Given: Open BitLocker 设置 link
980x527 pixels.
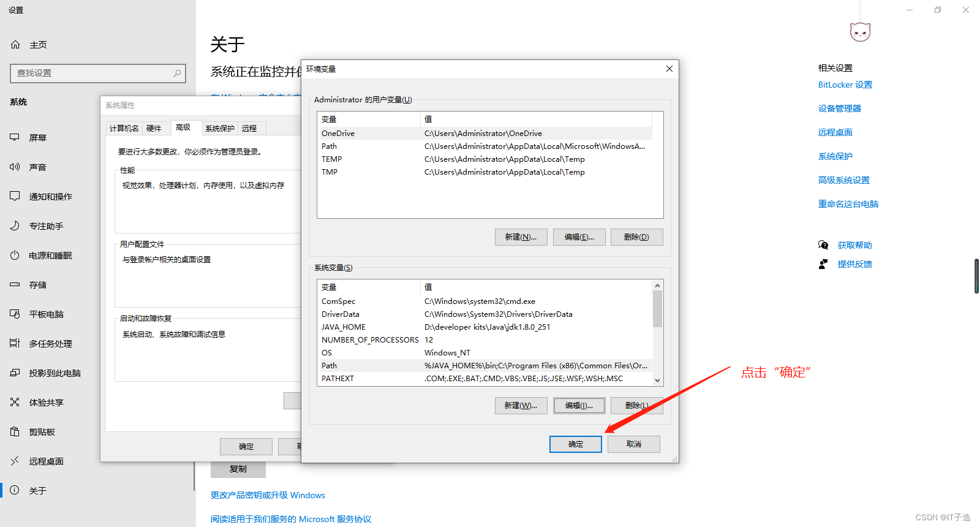Looking at the screenshot, I should (x=845, y=85).
